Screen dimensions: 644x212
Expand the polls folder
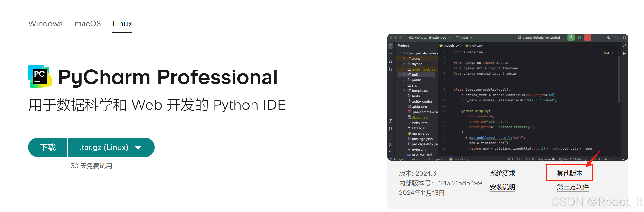(404, 75)
